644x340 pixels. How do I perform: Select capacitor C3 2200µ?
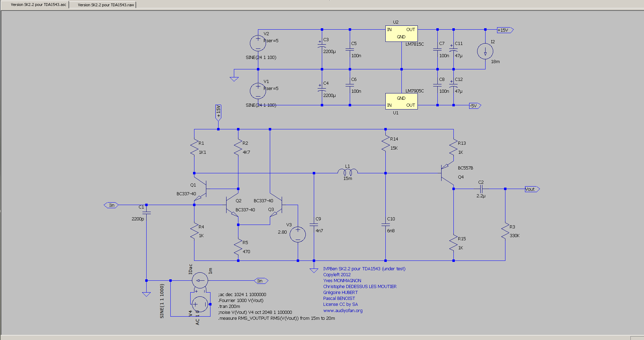(x=322, y=46)
